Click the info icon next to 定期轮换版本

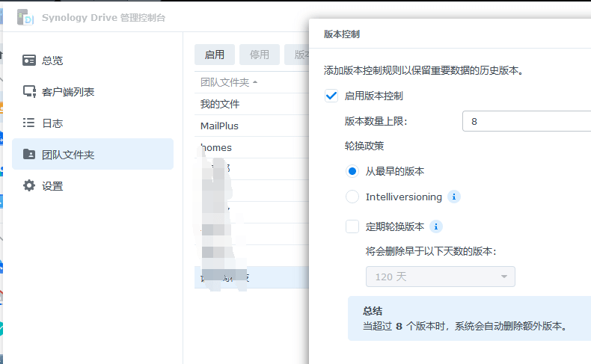pyautogui.click(x=437, y=226)
